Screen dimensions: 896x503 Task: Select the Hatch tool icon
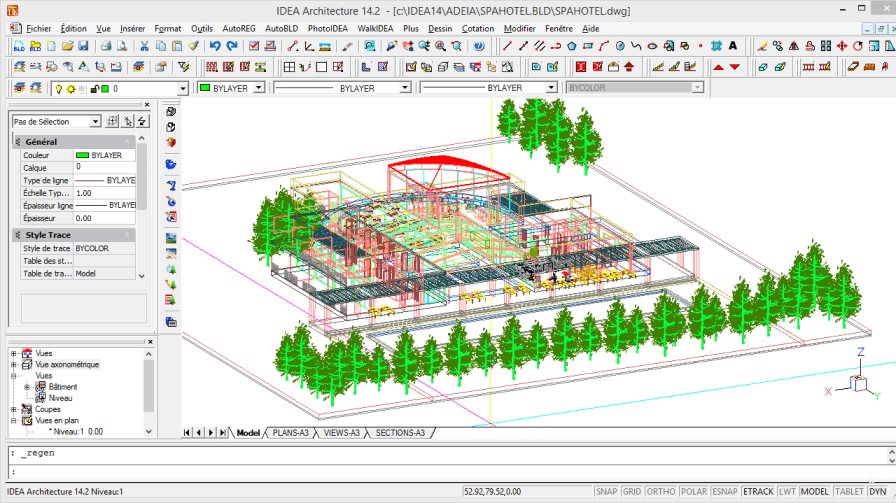[x=717, y=46]
